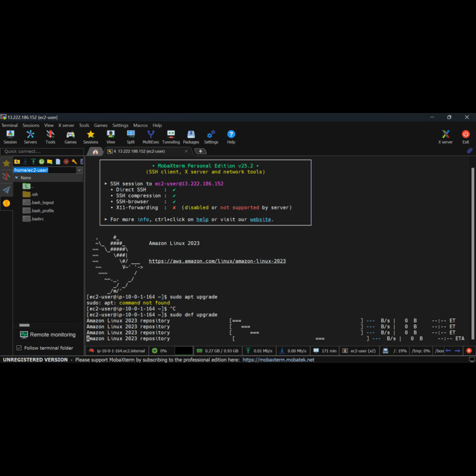The width and height of the screenshot is (476, 476).
Task: Click the key/wrench icon in SFTP toolbar
Action: pyautogui.click(x=74, y=161)
